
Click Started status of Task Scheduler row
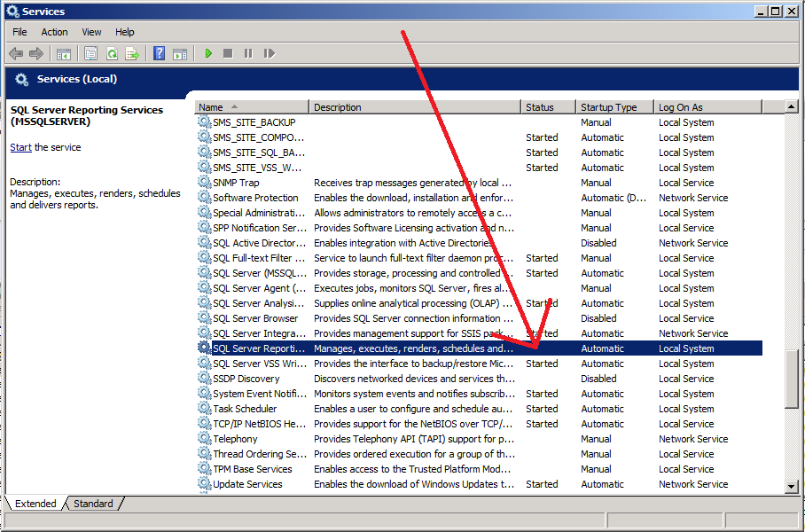(x=542, y=408)
